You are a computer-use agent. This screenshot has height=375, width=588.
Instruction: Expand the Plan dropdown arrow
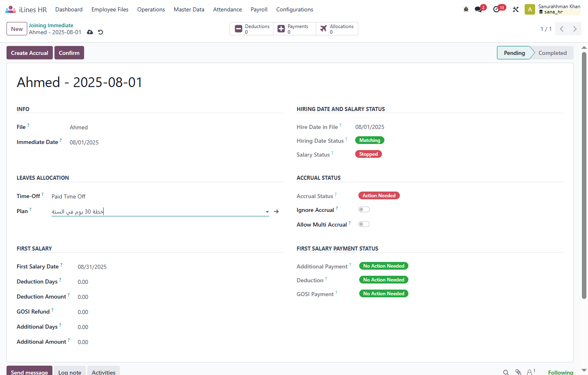pyautogui.click(x=267, y=211)
